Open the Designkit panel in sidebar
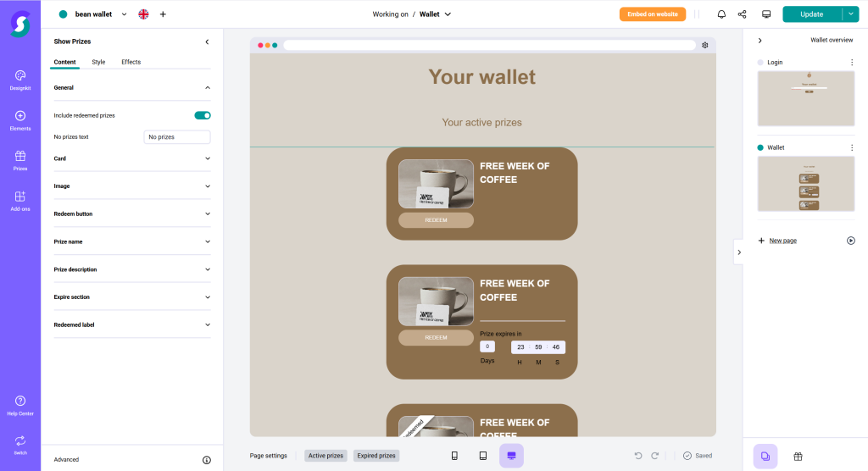Viewport: 868px width, 471px height. tap(20, 80)
